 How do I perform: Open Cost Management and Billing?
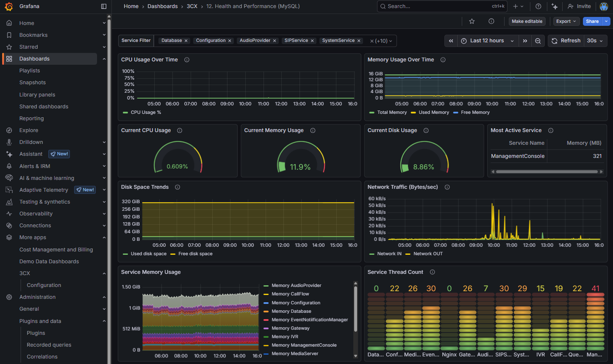click(56, 250)
